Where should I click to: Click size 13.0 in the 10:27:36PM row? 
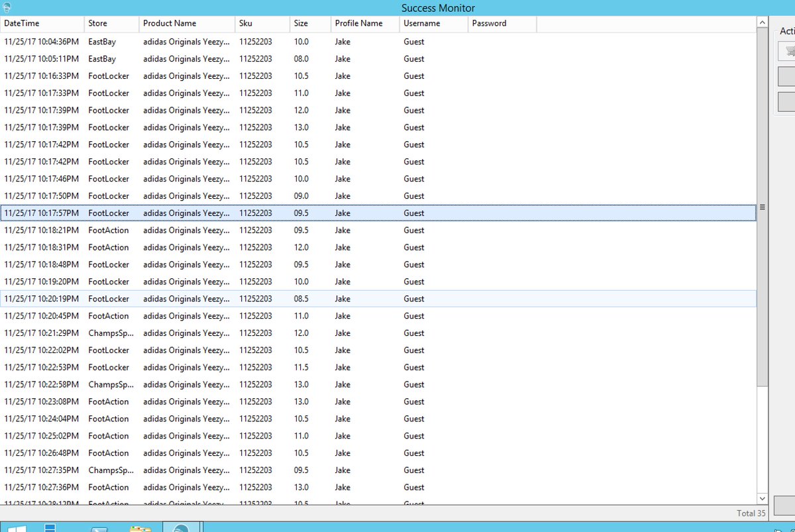301,488
